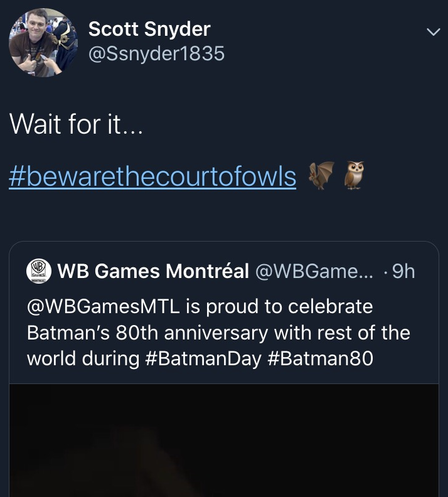Open the WB Games Montréal logo avatar
448x497 pixels.
(39, 271)
